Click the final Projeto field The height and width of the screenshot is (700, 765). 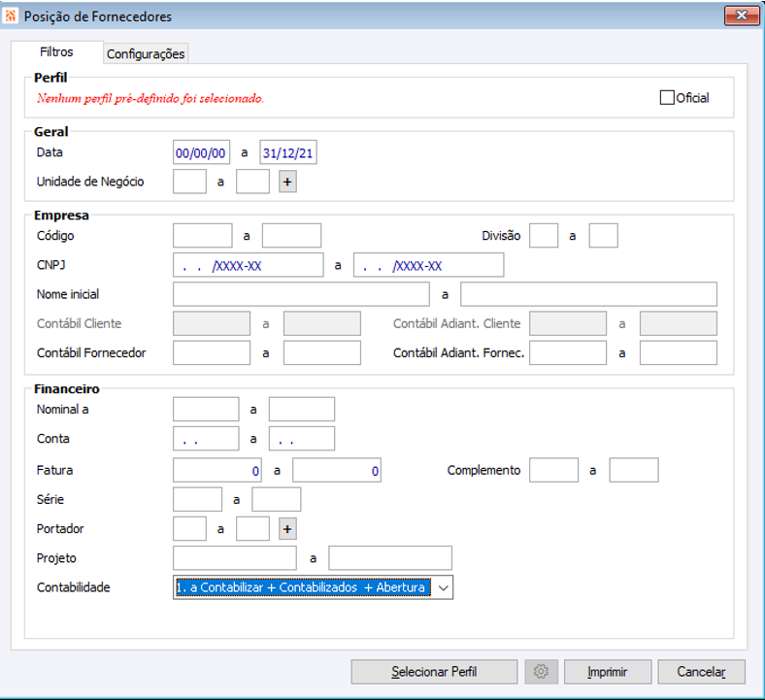coord(390,558)
